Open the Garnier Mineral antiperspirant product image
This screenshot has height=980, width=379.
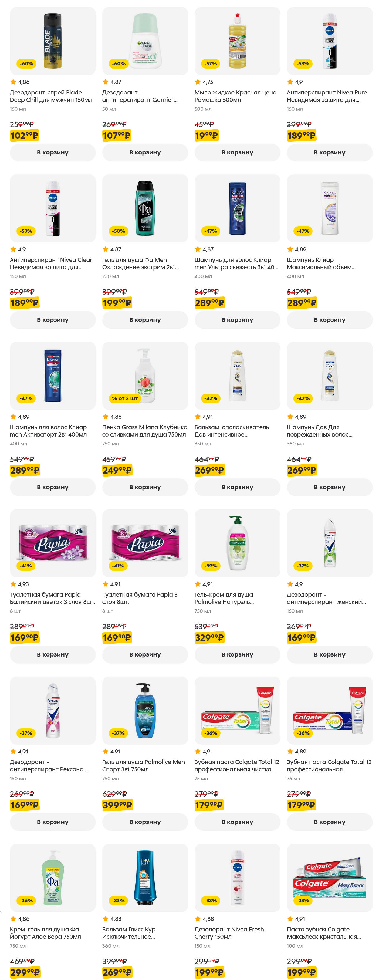coord(145,41)
